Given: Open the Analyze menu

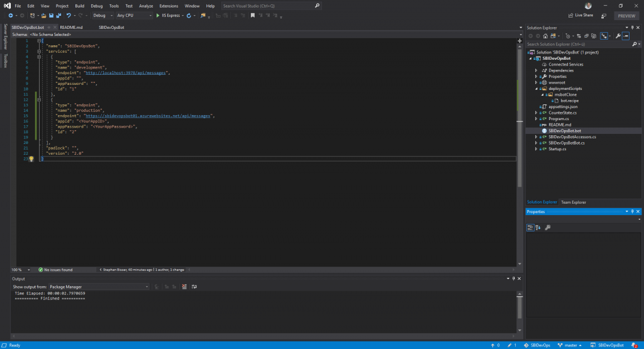Looking at the screenshot, I should point(146,6).
